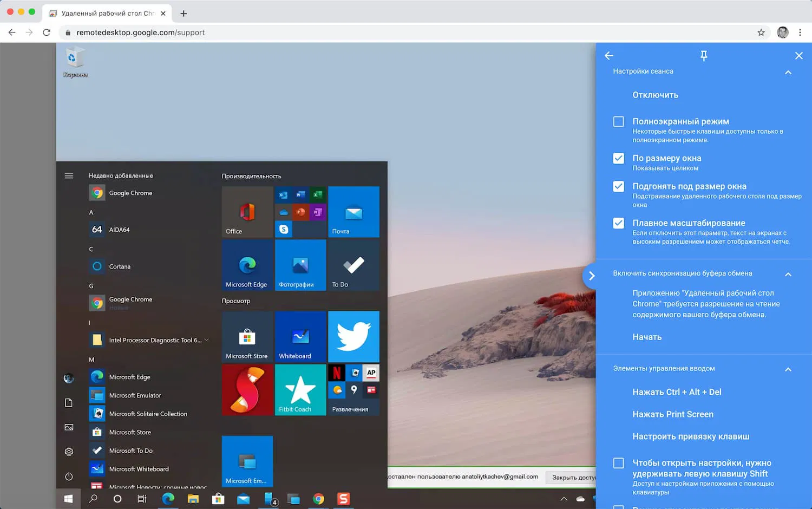The image size is (812, 509).
Task: Open Documents from the Start sidebar
Action: pos(69,402)
